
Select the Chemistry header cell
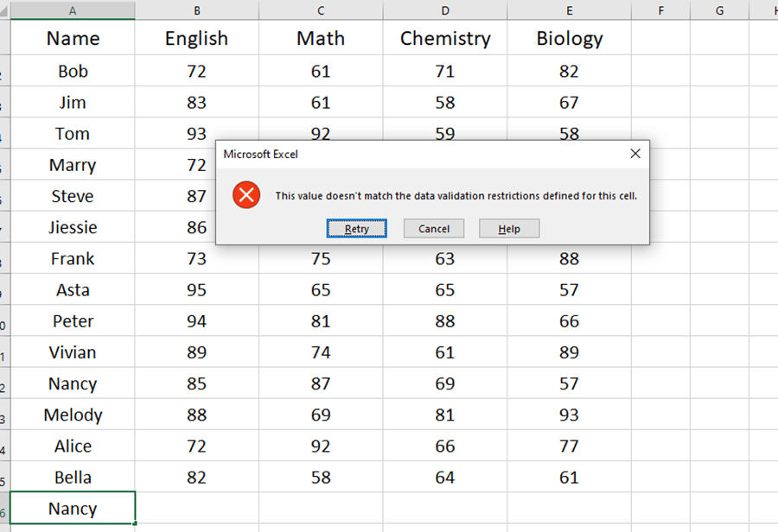(x=445, y=38)
